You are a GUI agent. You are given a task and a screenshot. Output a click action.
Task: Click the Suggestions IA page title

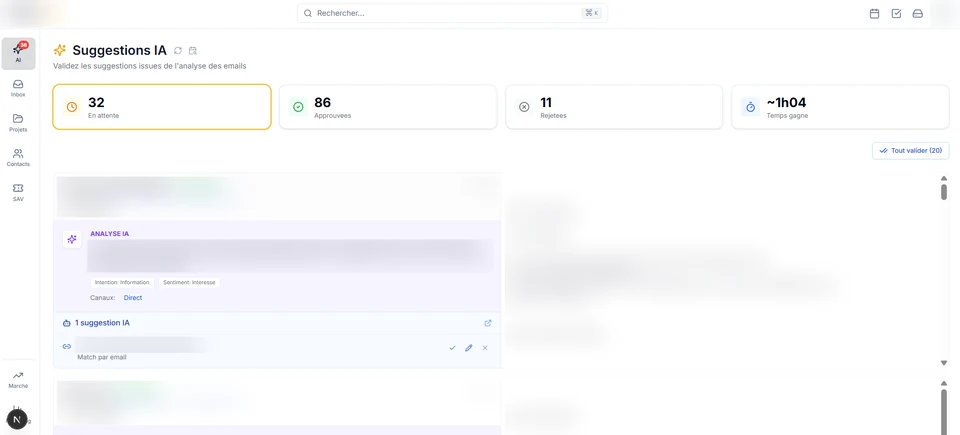tap(119, 50)
